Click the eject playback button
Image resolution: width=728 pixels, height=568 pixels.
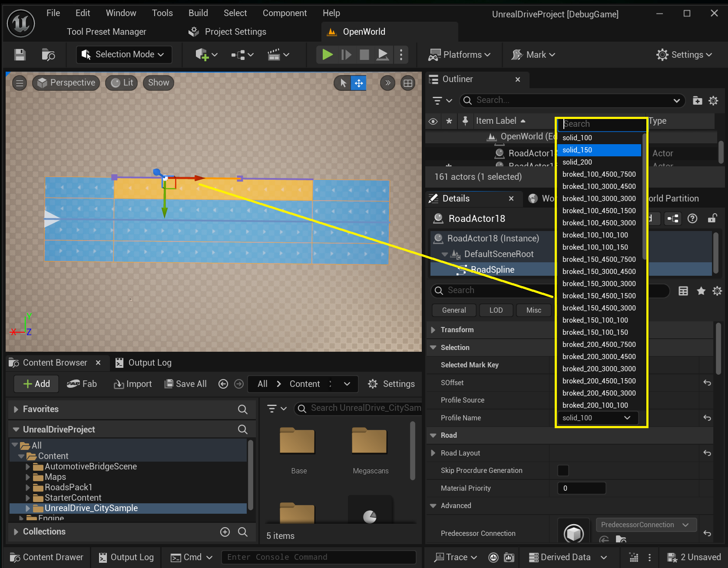[x=383, y=55]
